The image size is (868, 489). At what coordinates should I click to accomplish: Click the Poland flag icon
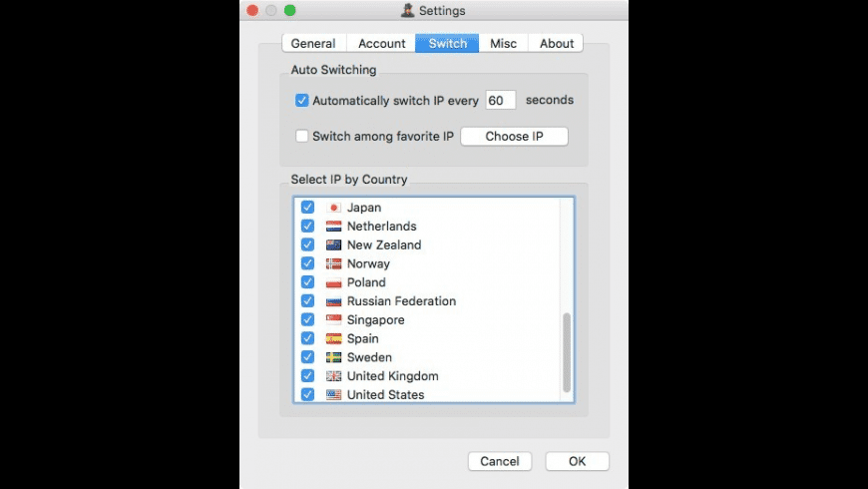click(333, 282)
